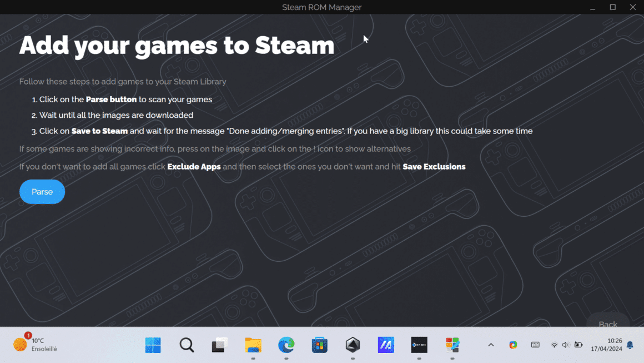The width and height of the screenshot is (644, 363).
Task: Open Windows Search from the taskbar
Action: pyautogui.click(x=187, y=345)
